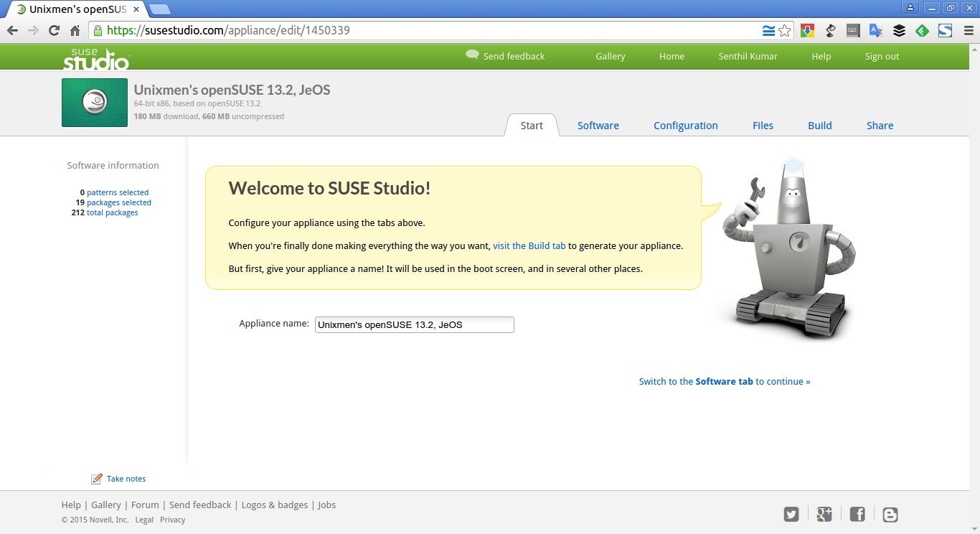Click the browser back arrow
This screenshot has height=534, width=980.
tap(12, 31)
